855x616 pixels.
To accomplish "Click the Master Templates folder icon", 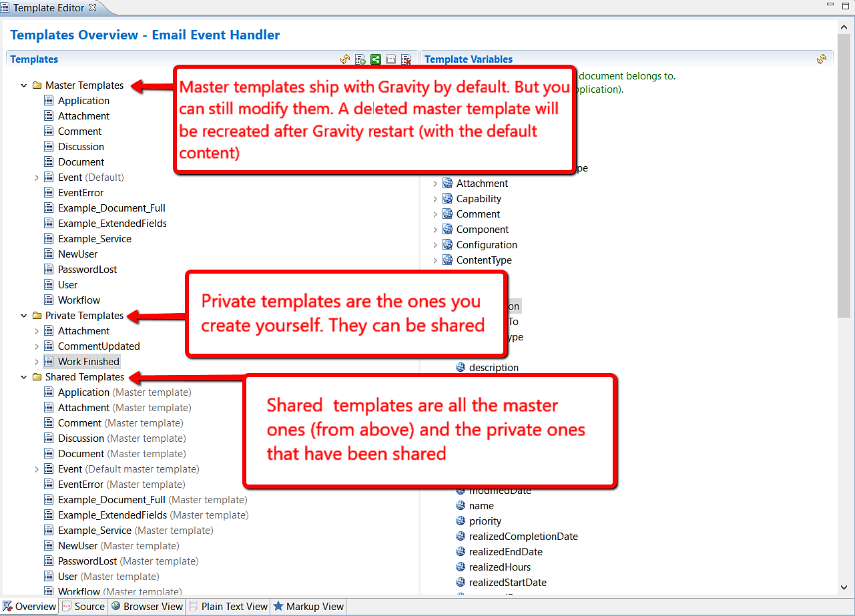I will click(37, 85).
